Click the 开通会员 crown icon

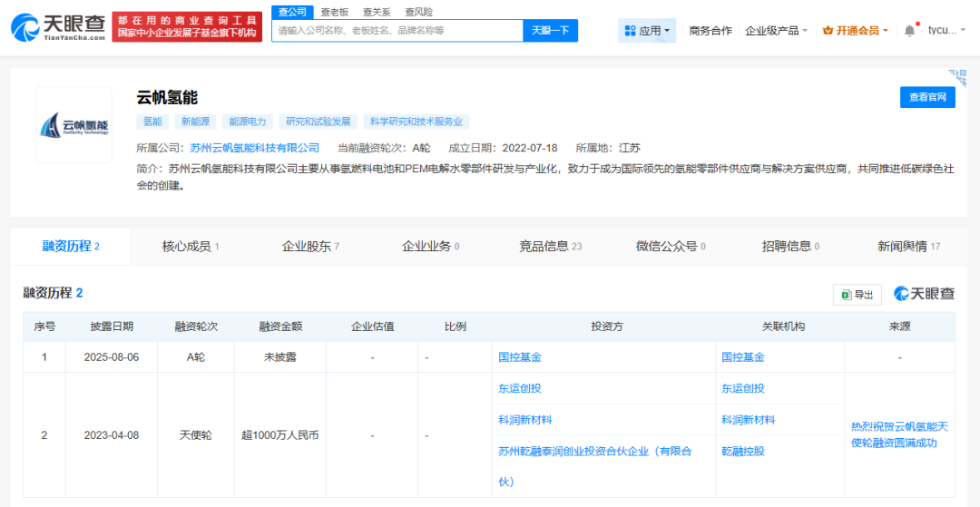coord(828,30)
